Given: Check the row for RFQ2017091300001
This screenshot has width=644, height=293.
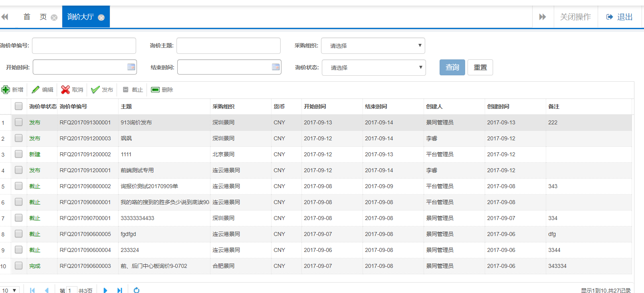Looking at the screenshot, I should [19, 122].
